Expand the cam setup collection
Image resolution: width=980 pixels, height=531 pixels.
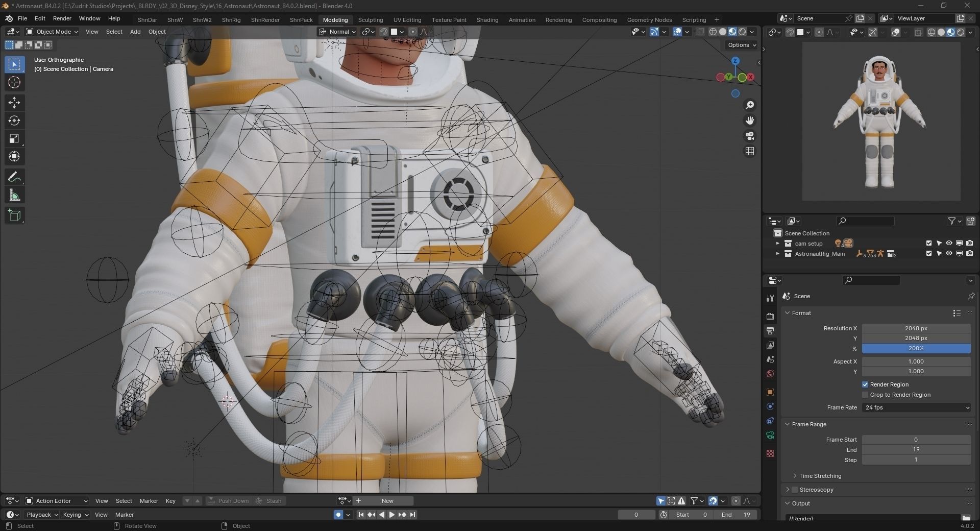pos(778,244)
